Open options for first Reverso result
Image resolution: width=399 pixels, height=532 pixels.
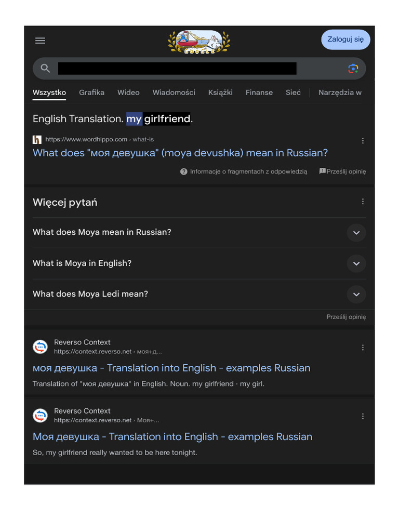point(363,348)
